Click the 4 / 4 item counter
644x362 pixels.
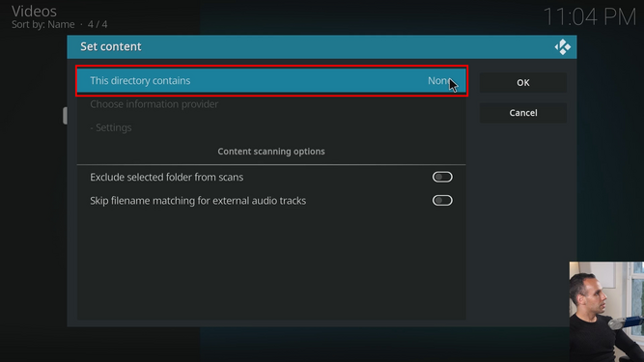98,25
